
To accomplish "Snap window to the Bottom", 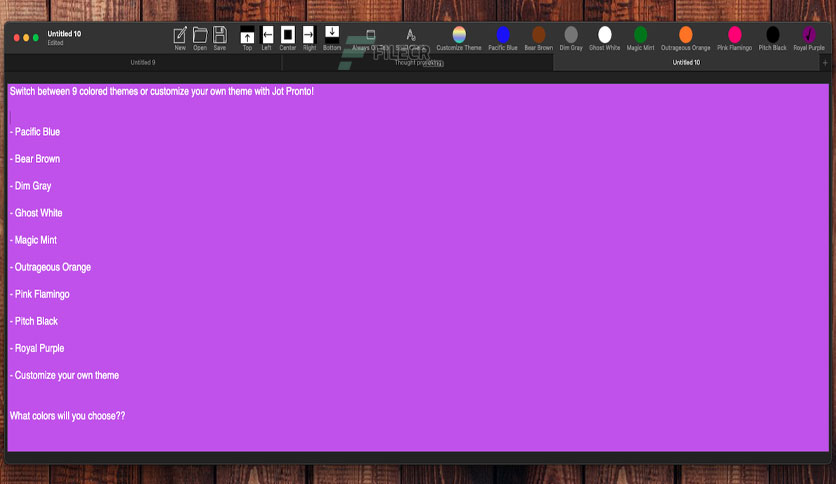I will click(332, 35).
